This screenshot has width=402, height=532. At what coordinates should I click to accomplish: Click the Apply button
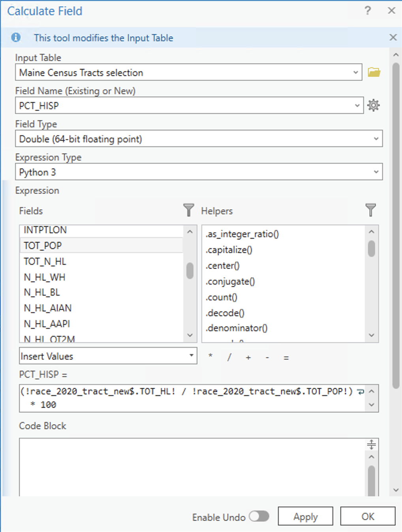[305, 516]
